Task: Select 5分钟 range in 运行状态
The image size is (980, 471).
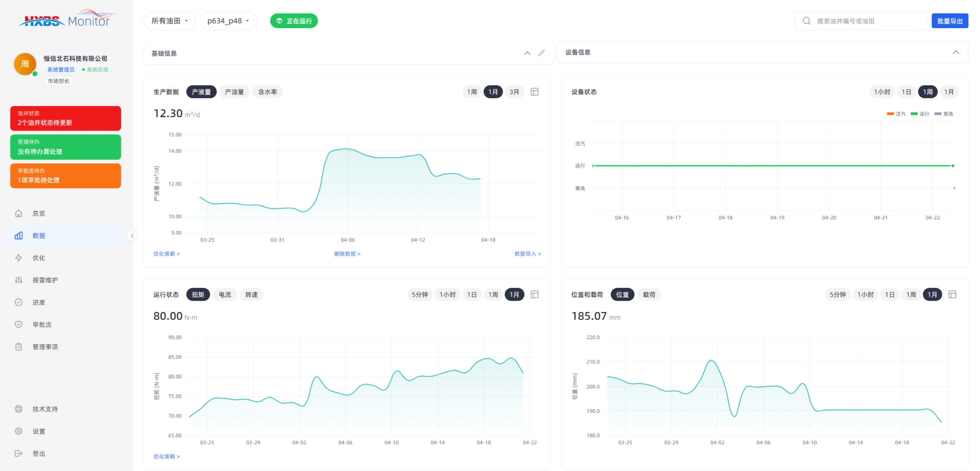Action: coord(420,294)
